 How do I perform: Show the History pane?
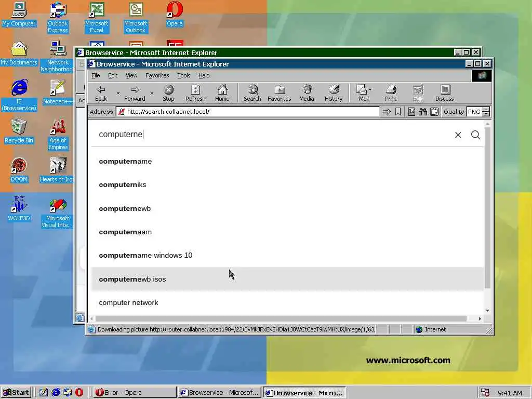pos(334,93)
